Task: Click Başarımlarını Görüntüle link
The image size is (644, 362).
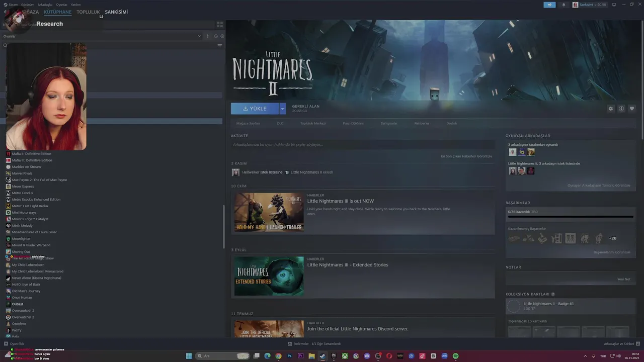Action: click(612, 252)
